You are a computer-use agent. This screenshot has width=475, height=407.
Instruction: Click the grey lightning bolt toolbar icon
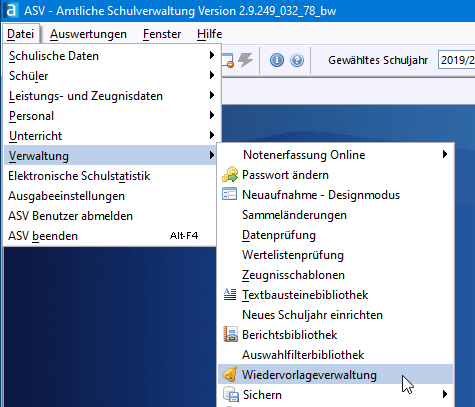click(245, 60)
